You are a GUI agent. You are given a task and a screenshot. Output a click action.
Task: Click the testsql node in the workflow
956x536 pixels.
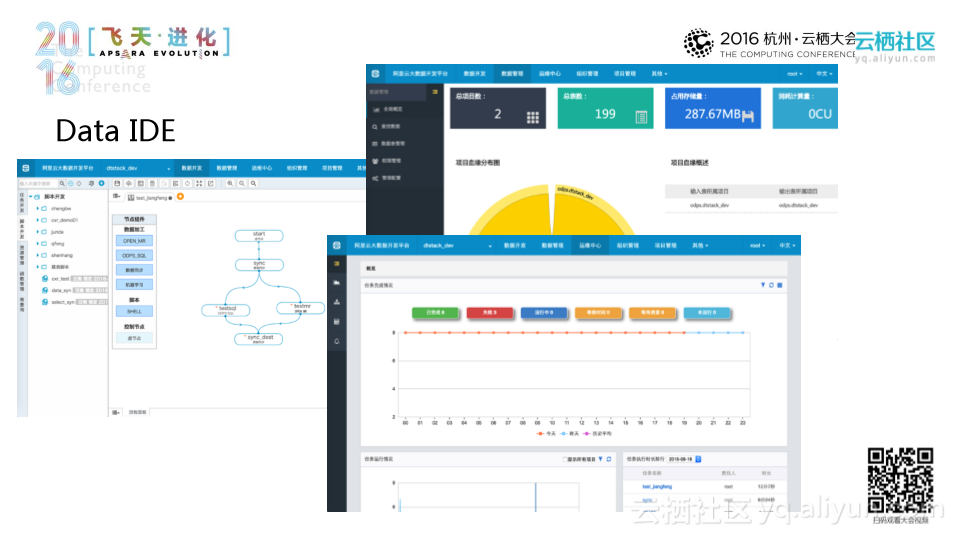point(226,310)
